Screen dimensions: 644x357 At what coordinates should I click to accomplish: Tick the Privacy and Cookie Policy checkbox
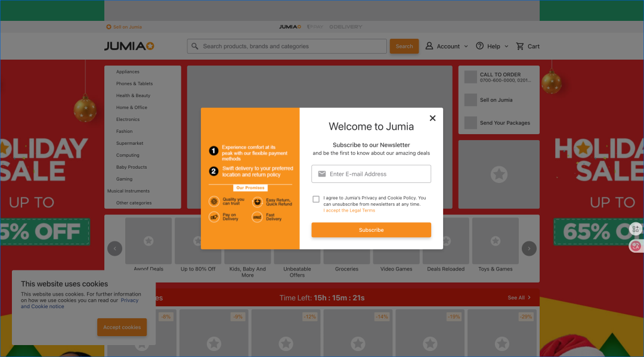coord(316,199)
